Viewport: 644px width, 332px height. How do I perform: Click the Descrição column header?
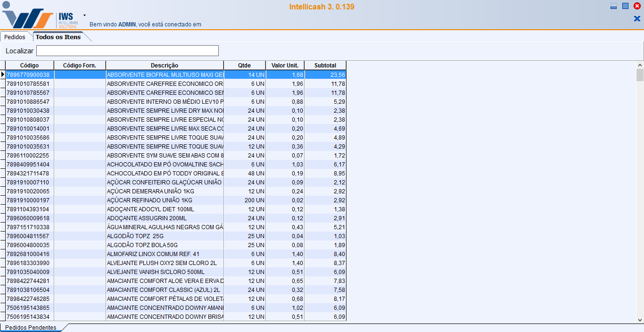click(165, 66)
